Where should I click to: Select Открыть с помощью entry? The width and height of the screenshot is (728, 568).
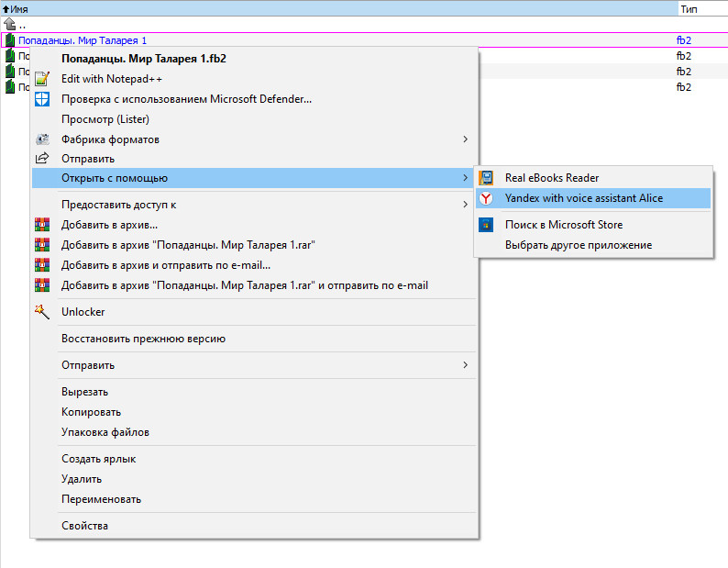point(254,178)
